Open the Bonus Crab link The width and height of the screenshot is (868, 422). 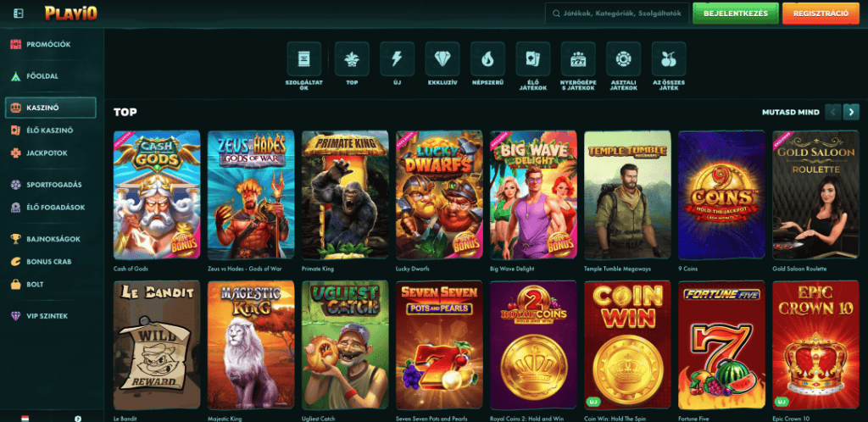tap(50, 262)
